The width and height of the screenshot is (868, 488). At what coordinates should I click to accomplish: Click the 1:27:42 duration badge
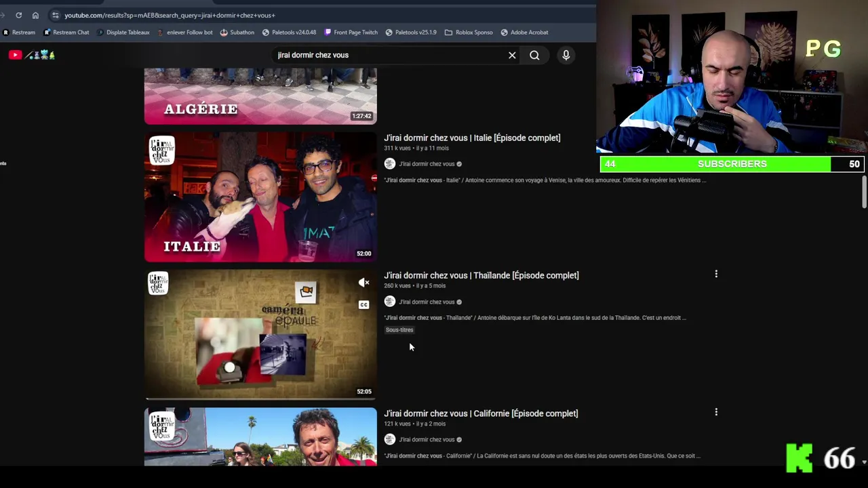(361, 116)
